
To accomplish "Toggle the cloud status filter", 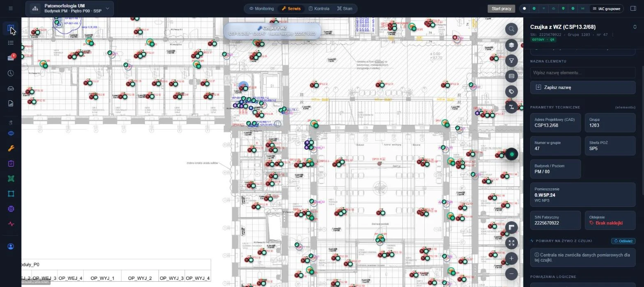I will (553, 8).
